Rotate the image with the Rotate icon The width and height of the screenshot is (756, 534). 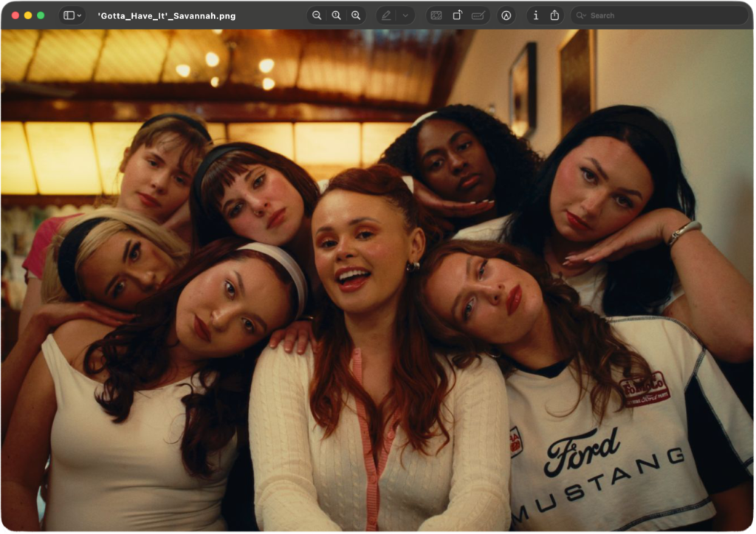coord(457,16)
